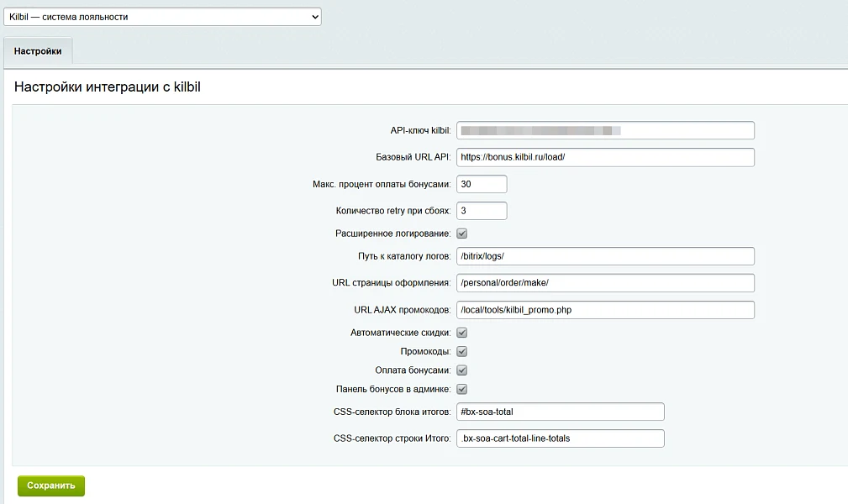The width and height of the screenshot is (848, 504).
Task: Click the Панель бонусов в админке label
Action: [393, 390]
